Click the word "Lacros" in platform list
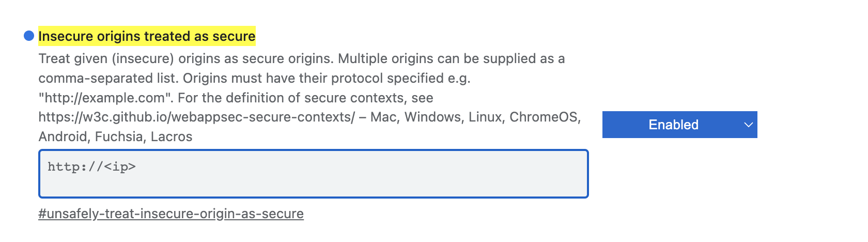 pos(172,137)
